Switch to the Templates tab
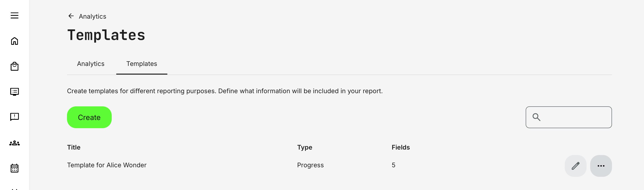 (x=142, y=64)
